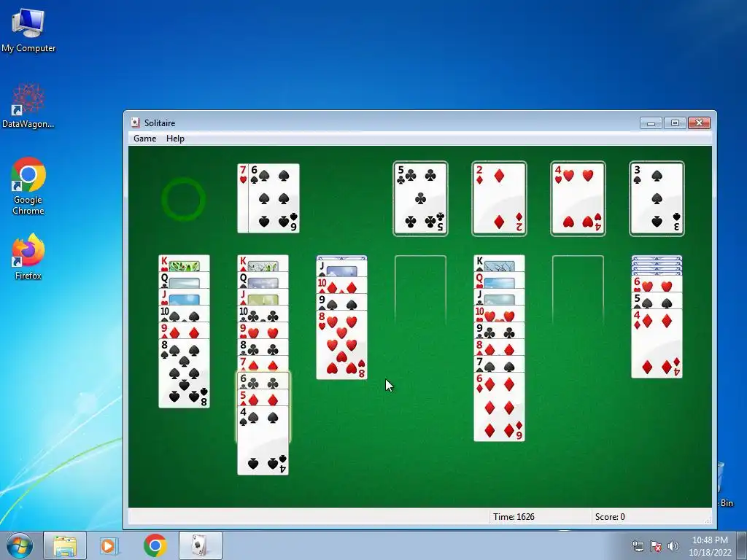
Task: Select the 9 of spades card
Action: pyautogui.click(x=341, y=302)
